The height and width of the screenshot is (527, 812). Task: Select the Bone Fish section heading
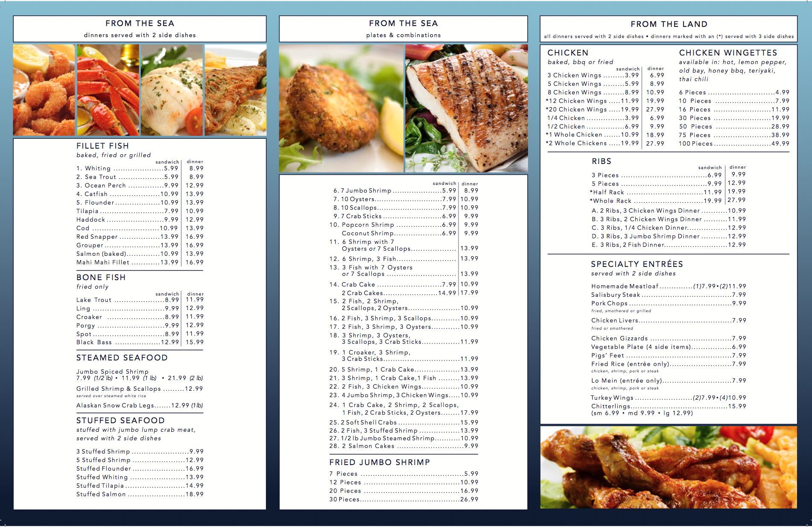101,278
